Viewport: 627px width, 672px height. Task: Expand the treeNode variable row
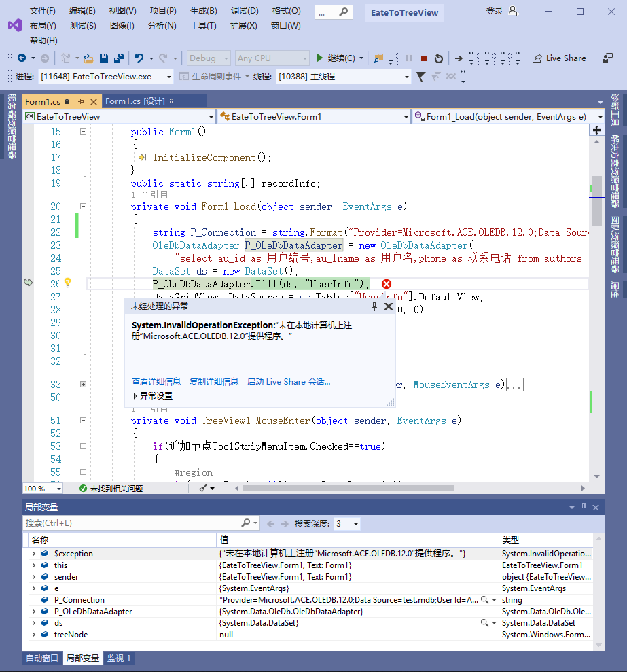click(x=34, y=635)
